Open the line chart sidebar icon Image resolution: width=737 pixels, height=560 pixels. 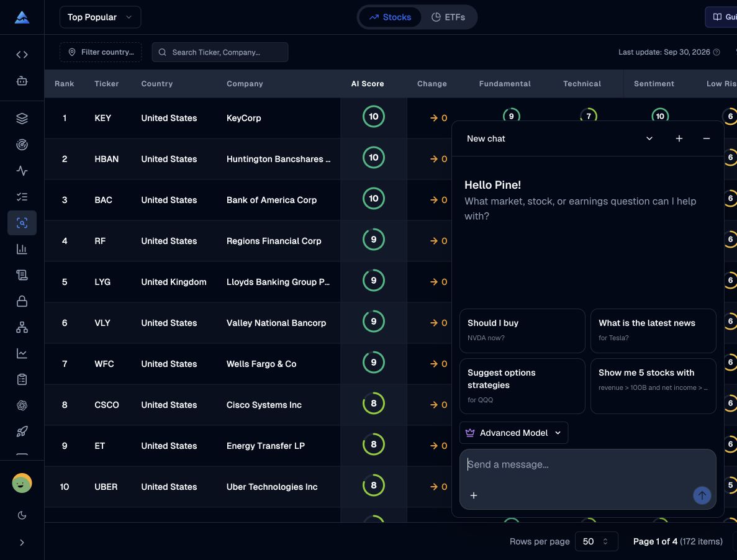coord(22,353)
